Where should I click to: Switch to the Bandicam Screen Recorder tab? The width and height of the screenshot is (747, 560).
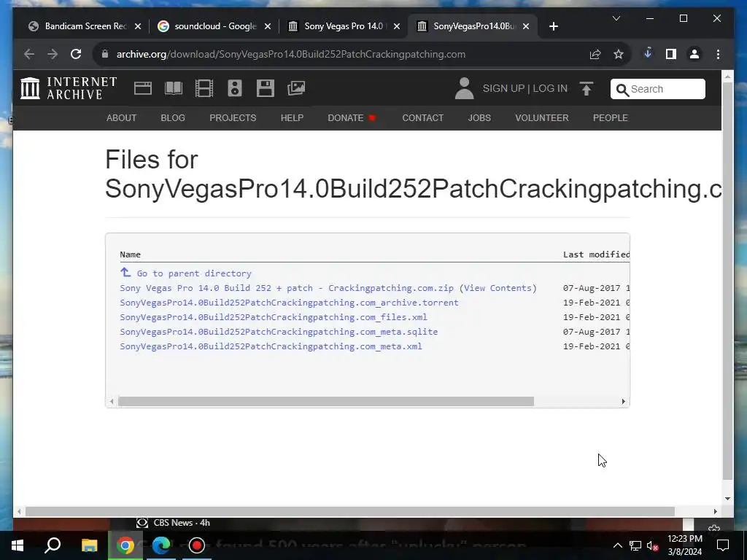tap(86, 26)
